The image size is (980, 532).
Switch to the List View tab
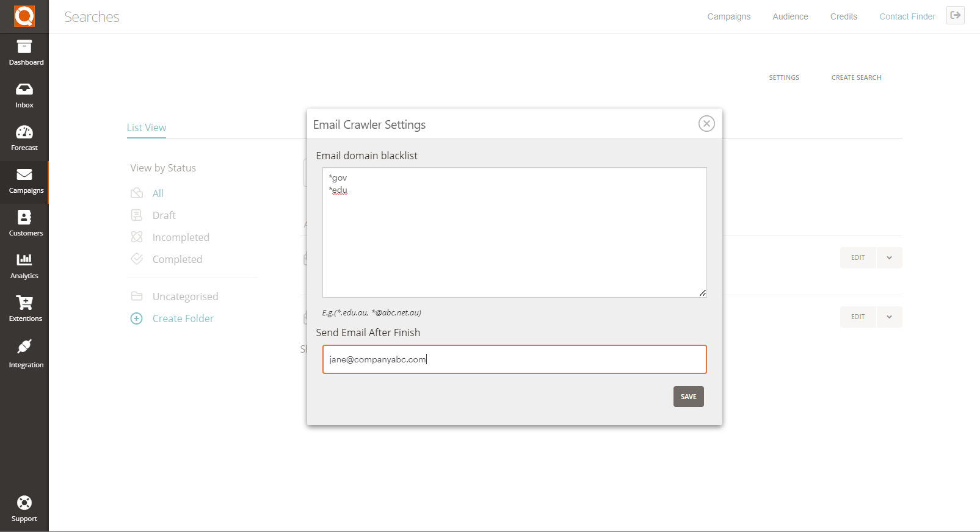[x=147, y=128]
